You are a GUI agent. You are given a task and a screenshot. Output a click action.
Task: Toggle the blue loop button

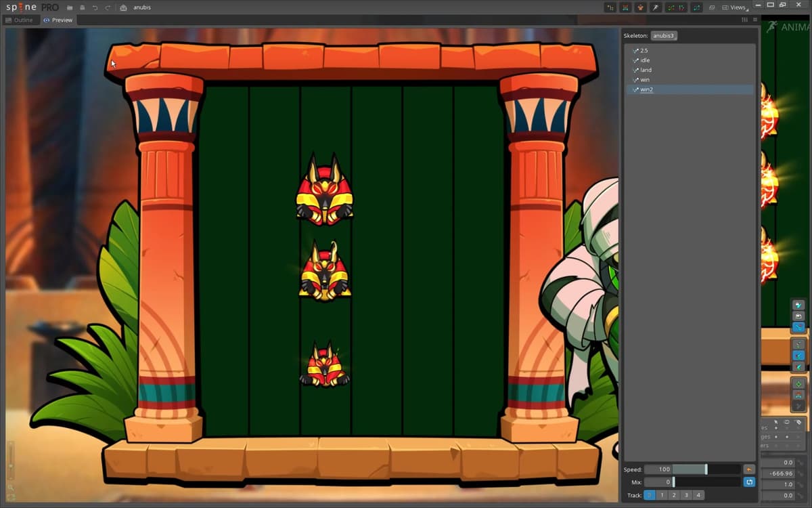749,482
